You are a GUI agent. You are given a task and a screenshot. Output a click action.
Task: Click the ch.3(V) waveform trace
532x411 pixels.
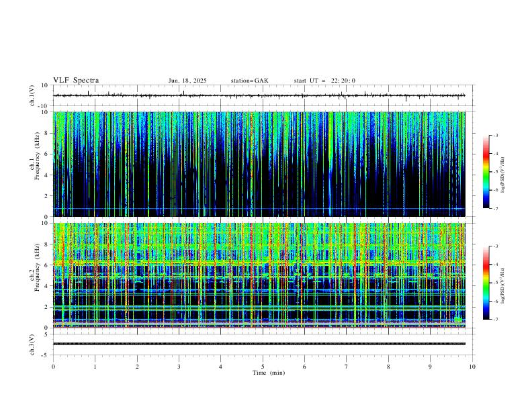[x=259, y=344]
